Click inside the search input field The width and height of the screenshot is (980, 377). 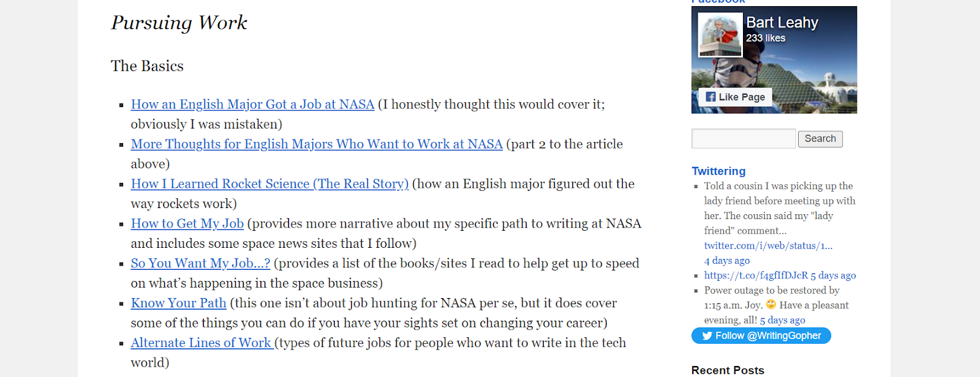pyautogui.click(x=742, y=138)
